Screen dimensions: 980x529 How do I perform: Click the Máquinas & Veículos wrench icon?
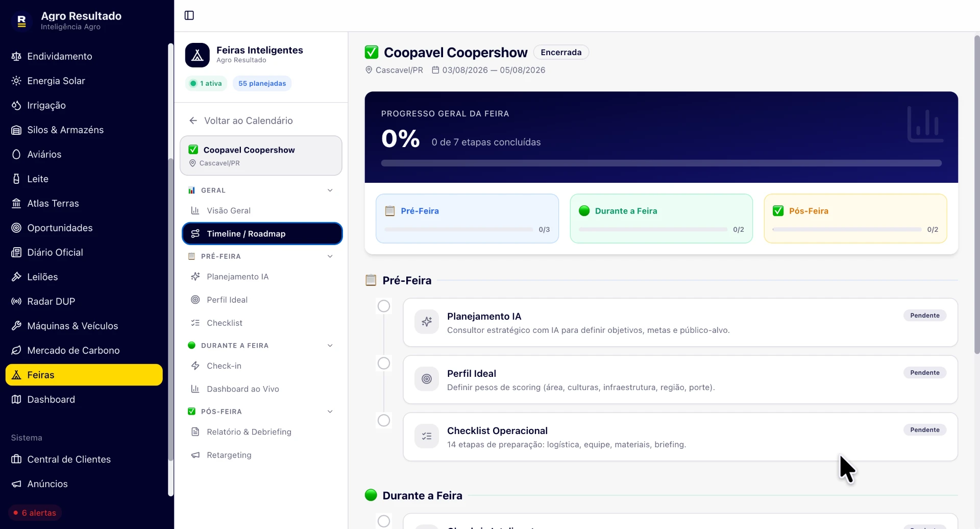(16, 326)
